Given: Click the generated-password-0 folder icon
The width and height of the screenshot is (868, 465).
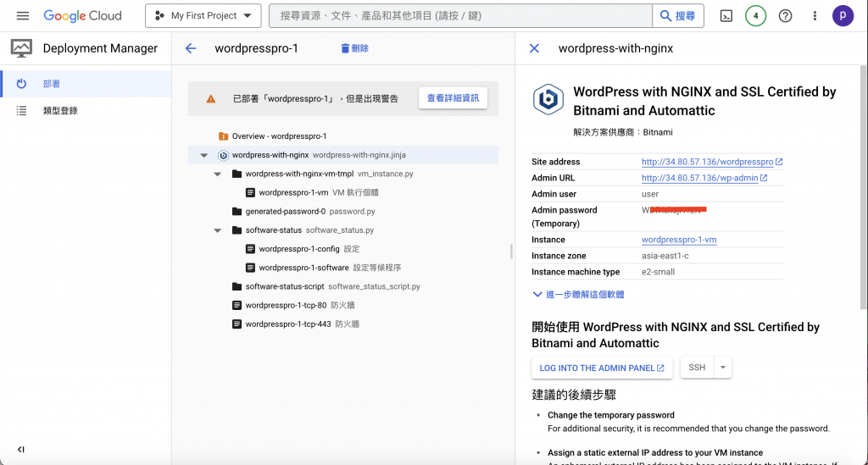Looking at the screenshot, I should pos(237,211).
